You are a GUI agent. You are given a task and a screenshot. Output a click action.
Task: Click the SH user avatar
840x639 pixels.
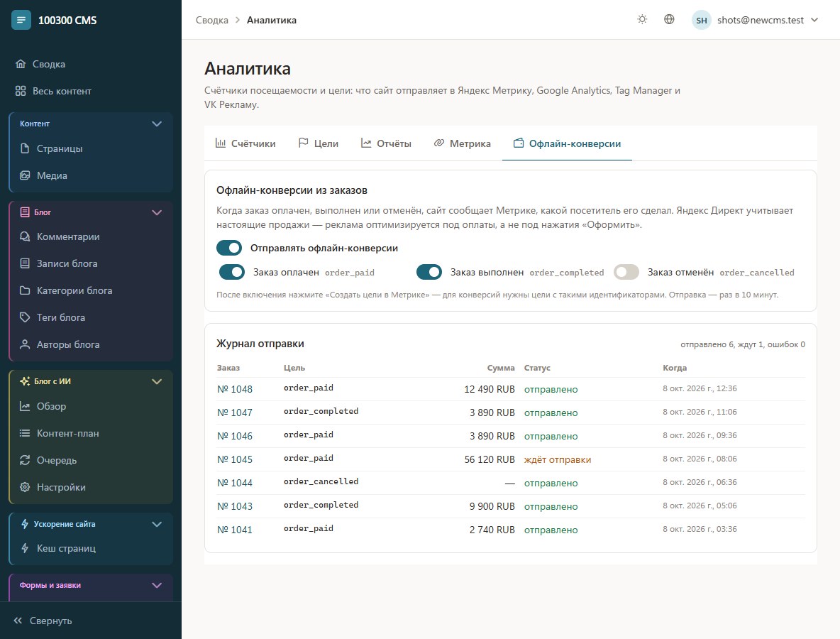pos(701,21)
